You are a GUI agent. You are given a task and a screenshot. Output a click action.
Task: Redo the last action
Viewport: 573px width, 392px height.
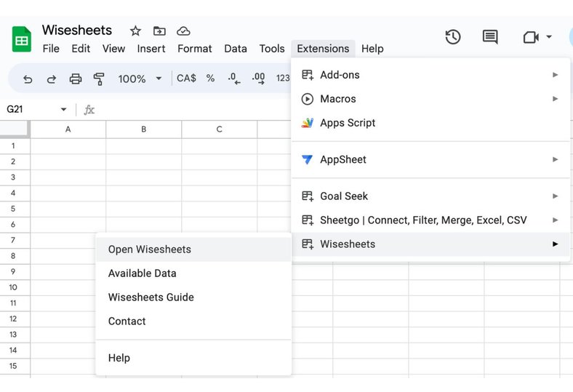click(x=52, y=79)
